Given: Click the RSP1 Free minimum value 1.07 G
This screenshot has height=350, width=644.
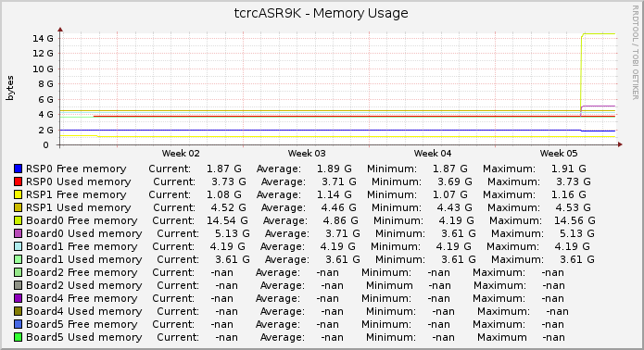Looking at the screenshot, I should (x=449, y=194).
